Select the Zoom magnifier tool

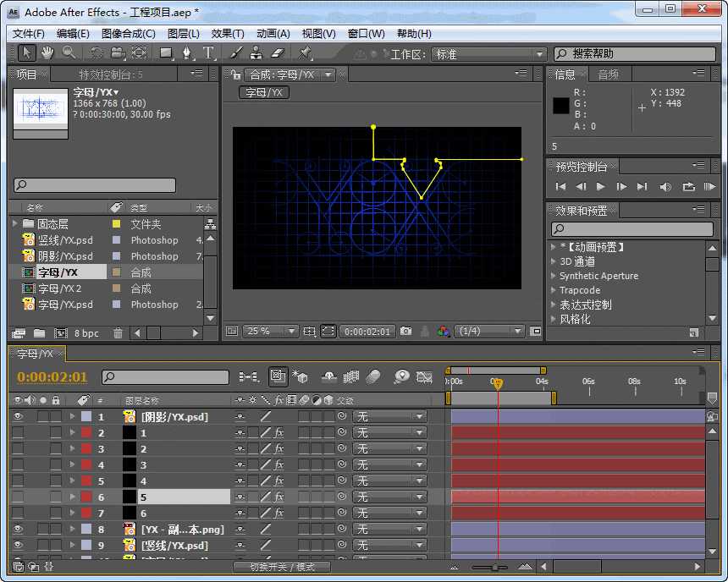coord(69,53)
